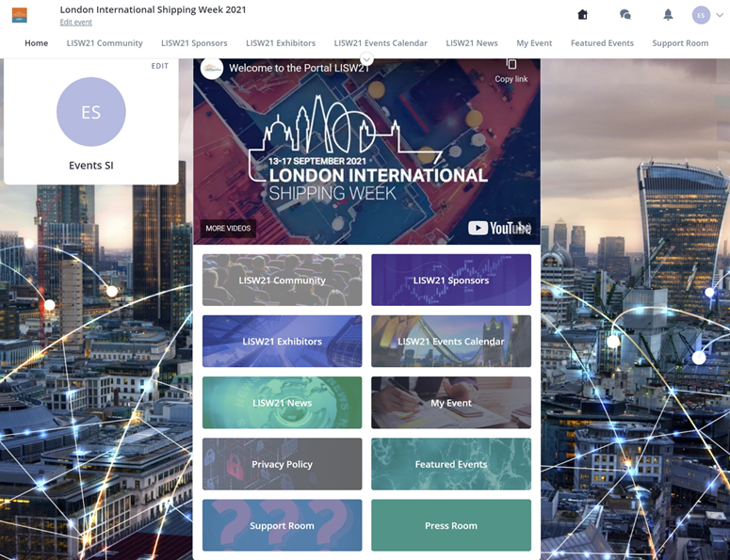Image resolution: width=730 pixels, height=560 pixels.
Task: Click the Events SI profile name
Action: tap(91, 166)
